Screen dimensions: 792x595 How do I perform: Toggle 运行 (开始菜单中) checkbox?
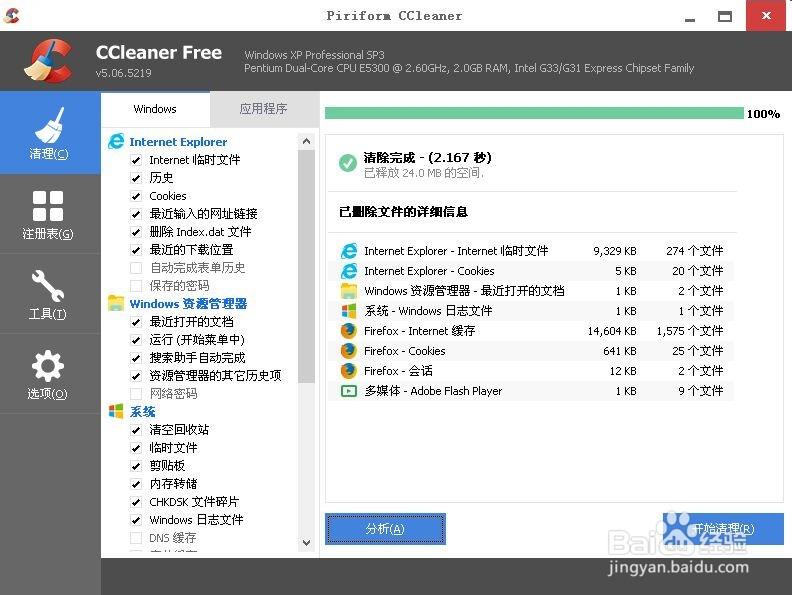coord(136,340)
